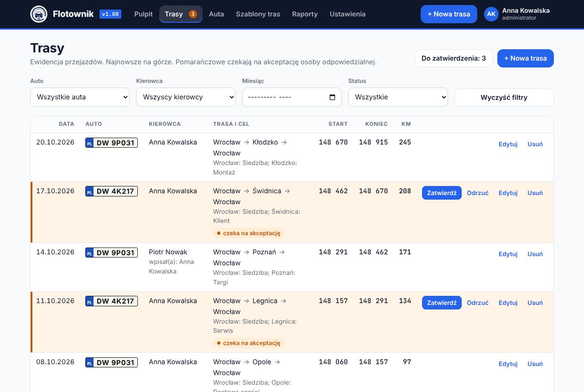Approve the 17.10.2026 Świdnica route
Image resolution: width=584 pixels, height=392 pixels.
click(442, 193)
